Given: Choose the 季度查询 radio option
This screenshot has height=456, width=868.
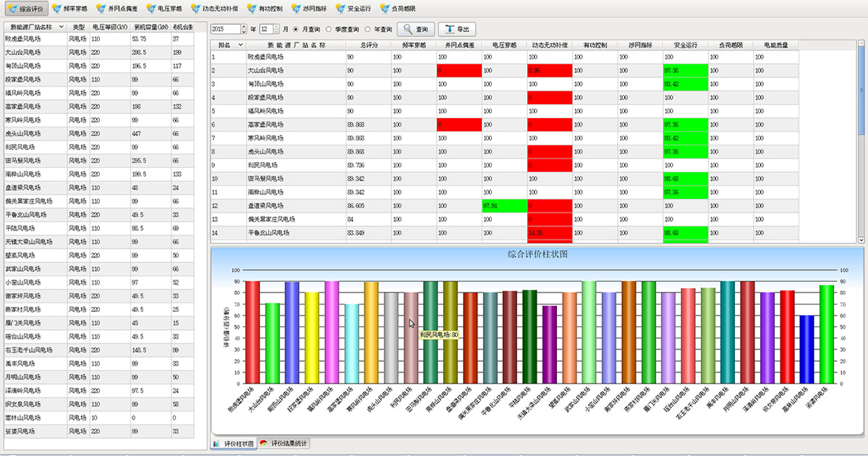Looking at the screenshot, I should click(x=330, y=30).
